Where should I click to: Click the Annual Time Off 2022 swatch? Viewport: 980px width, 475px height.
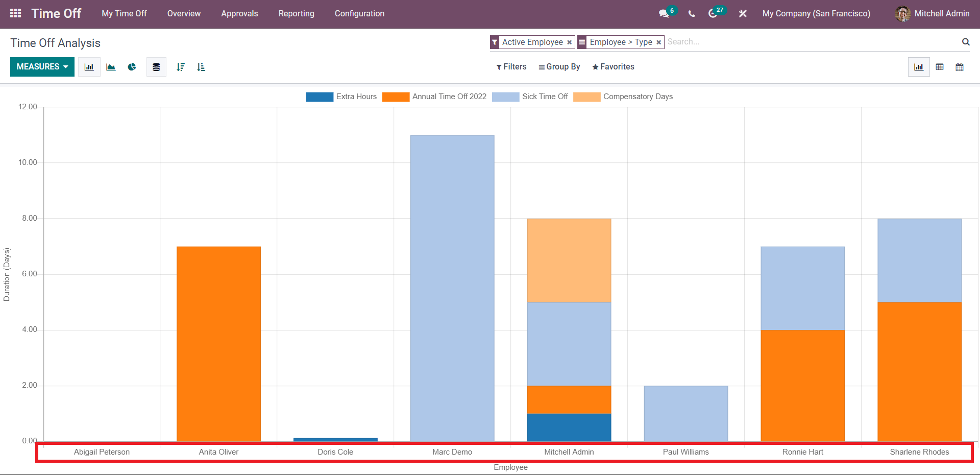point(396,97)
